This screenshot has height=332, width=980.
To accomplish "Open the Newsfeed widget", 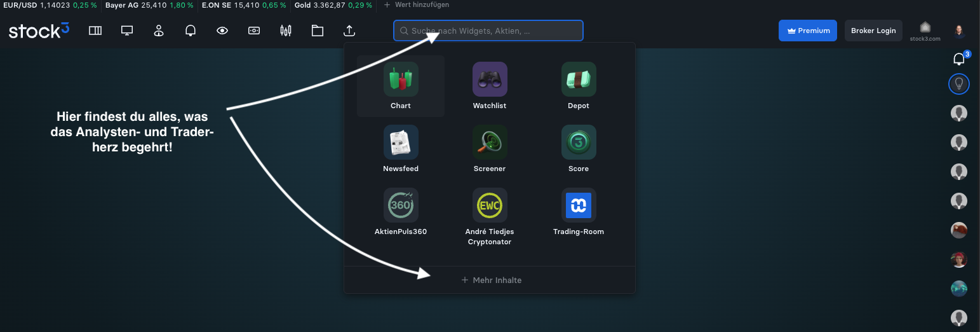I will pos(401,149).
